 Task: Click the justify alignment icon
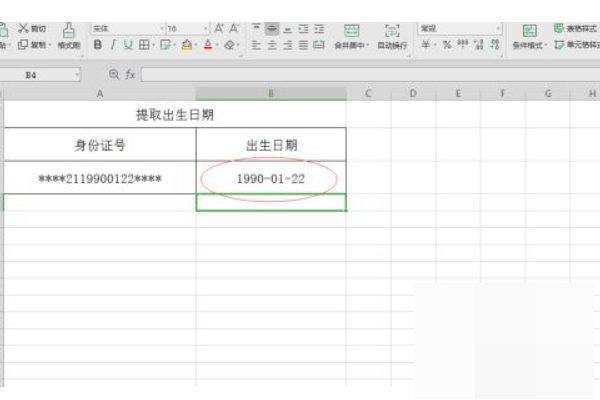(x=303, y=45)
